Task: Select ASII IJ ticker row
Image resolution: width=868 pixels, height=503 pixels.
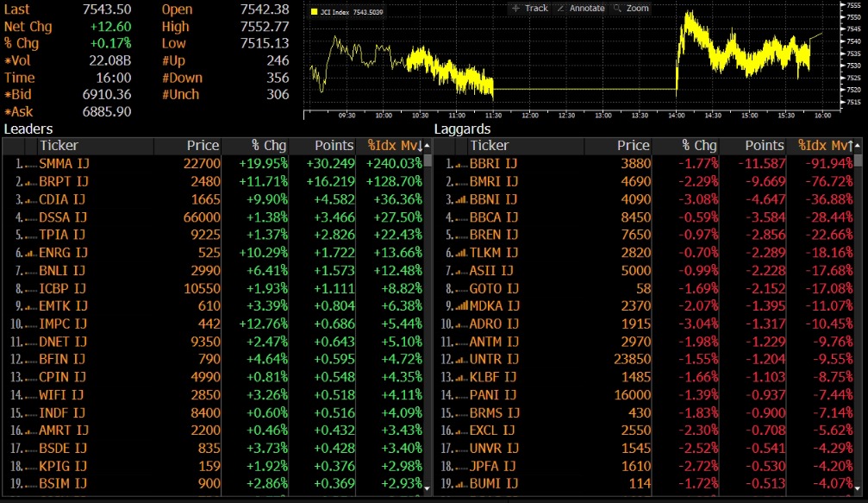Action: click(491, 271)
